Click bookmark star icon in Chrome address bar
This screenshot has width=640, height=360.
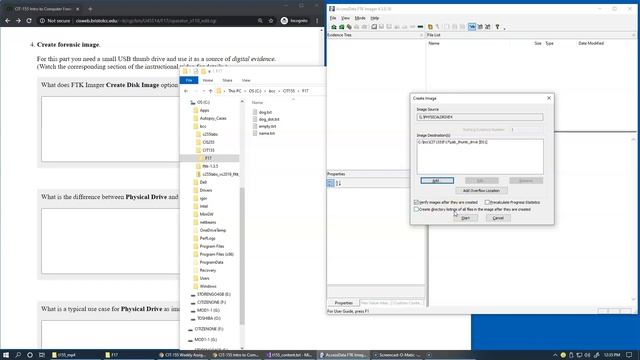(x=271, y=20)
